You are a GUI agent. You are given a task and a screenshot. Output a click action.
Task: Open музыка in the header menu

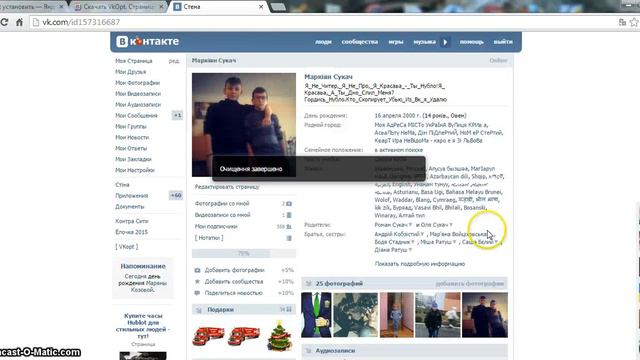click(x=424, y=42)
